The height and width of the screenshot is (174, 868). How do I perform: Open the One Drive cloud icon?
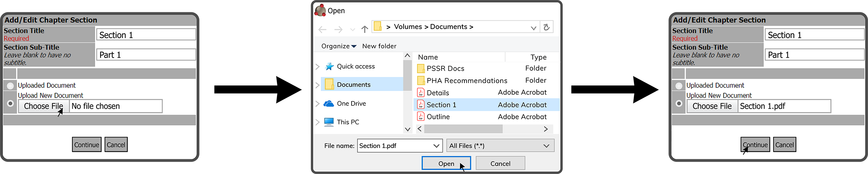[328, 104]
